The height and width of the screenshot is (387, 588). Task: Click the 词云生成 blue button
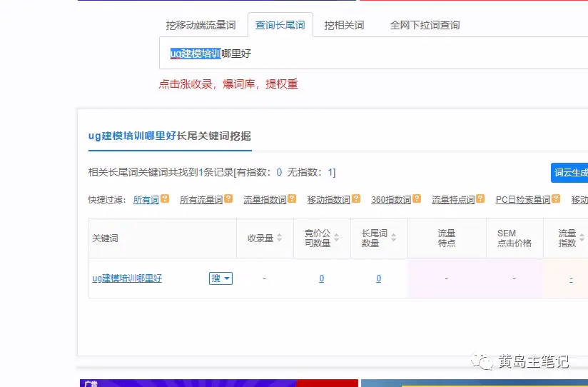click(x=570, y=172)
